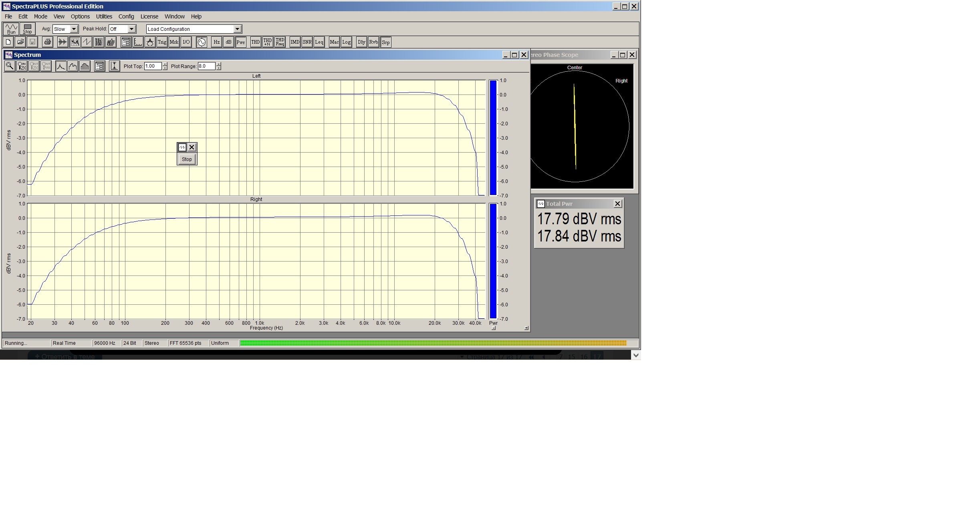Open the Signal Generator icon
The width and height of the screenshot is (980, 531).
tap(202, 42)
